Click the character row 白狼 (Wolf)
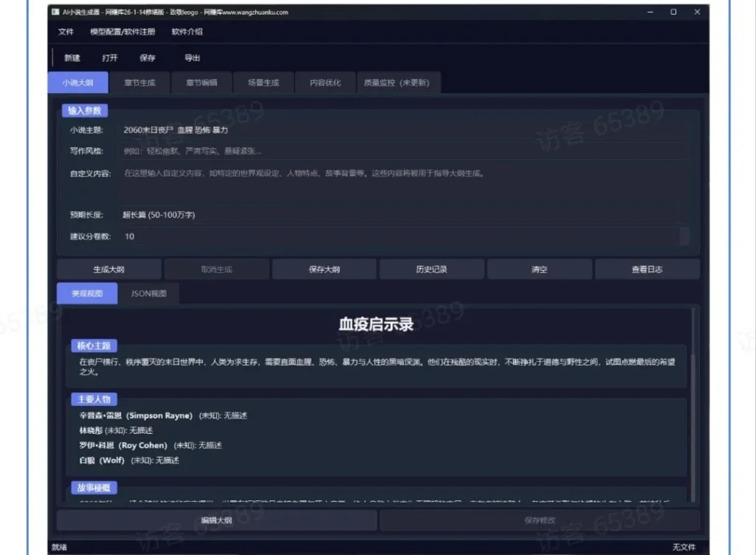 pos(129,461)
